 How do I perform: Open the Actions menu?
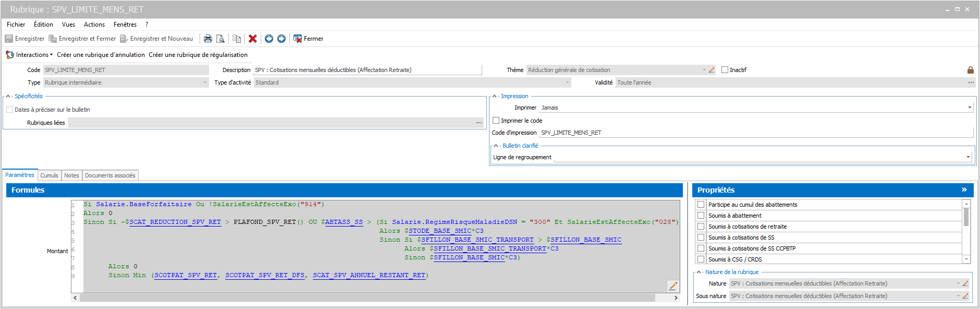pos(94,25)
